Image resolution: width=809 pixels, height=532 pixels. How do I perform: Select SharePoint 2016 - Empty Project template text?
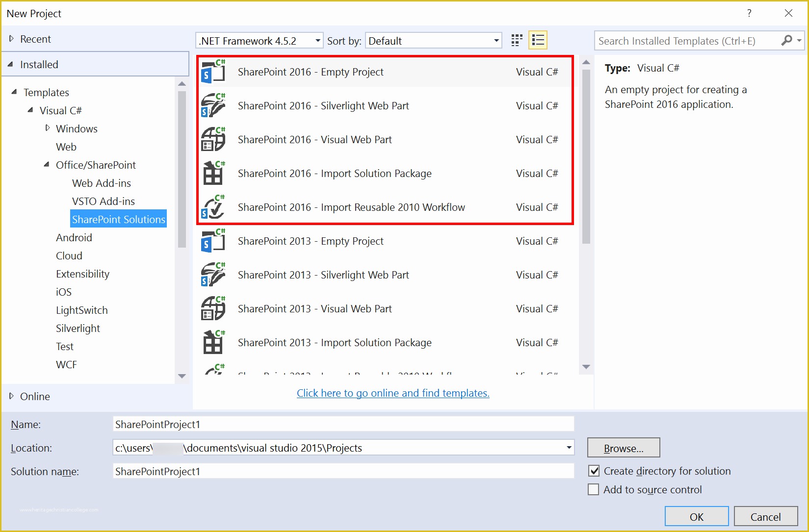tap(311, 72)
